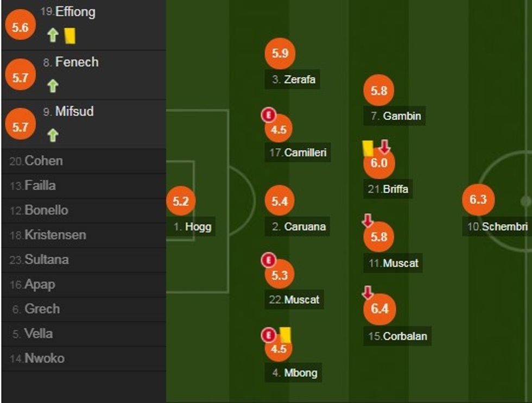Select Cohen from the bench list
The image size is (532, 403).
click(x=43, y=161)
